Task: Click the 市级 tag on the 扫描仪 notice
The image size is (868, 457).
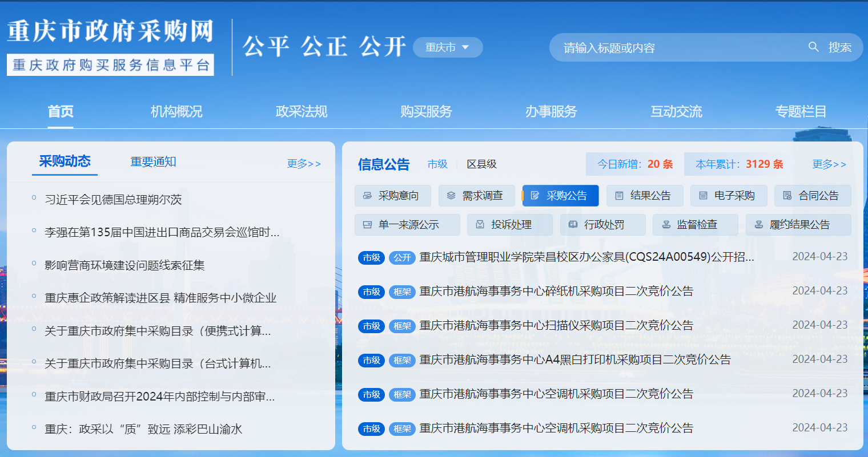Action: [372, 326]
